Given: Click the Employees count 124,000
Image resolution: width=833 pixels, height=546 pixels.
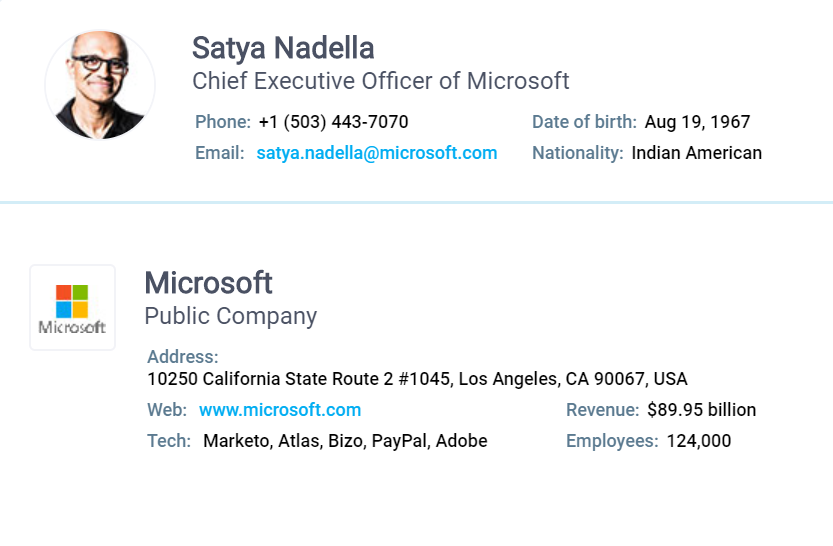Looking at the screenshot, I should tap(698, 441).
